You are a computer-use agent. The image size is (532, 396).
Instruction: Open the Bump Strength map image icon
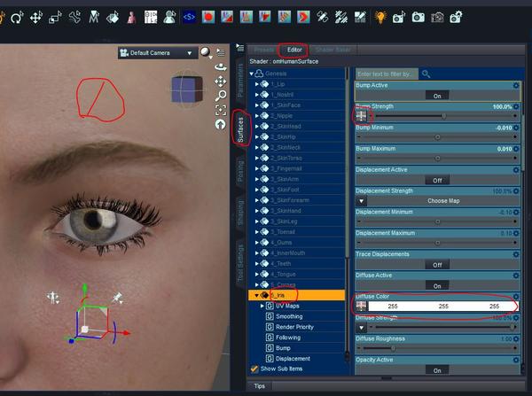[x=362, y=116]
